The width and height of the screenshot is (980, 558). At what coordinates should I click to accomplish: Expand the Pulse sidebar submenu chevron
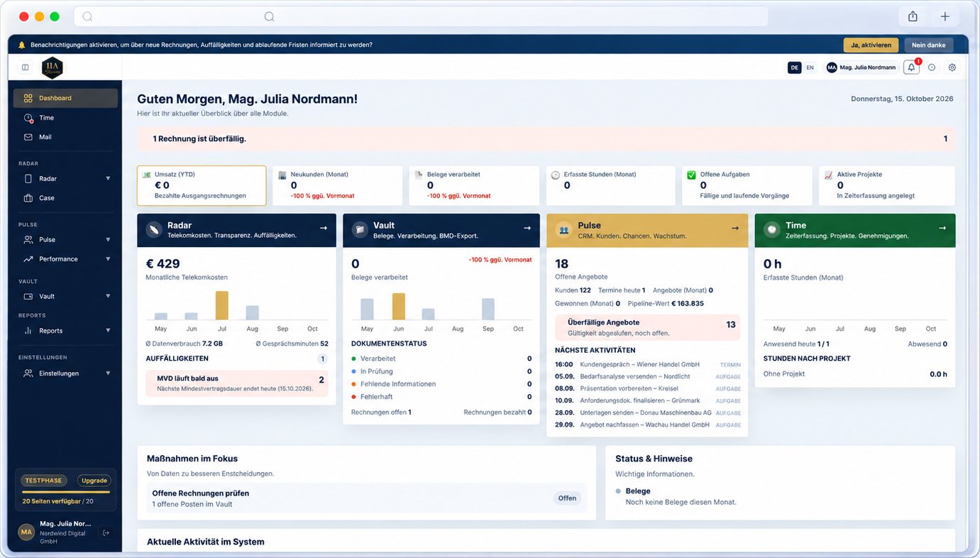coord(108,240)
